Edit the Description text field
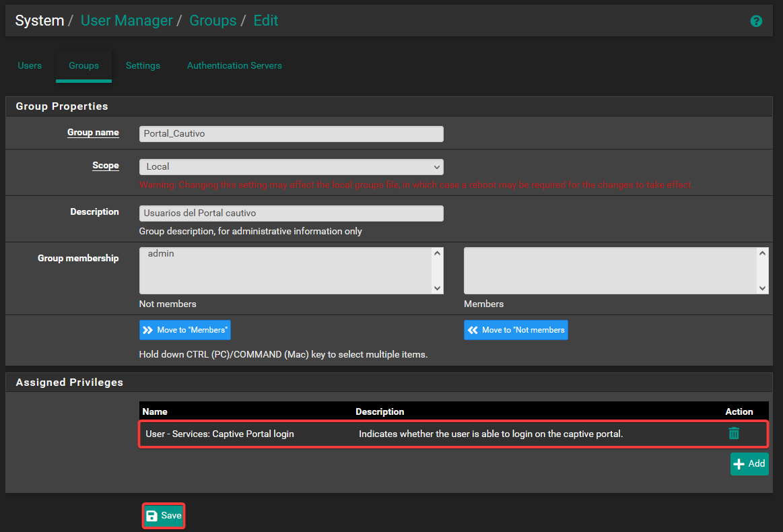 coord(291,213)
